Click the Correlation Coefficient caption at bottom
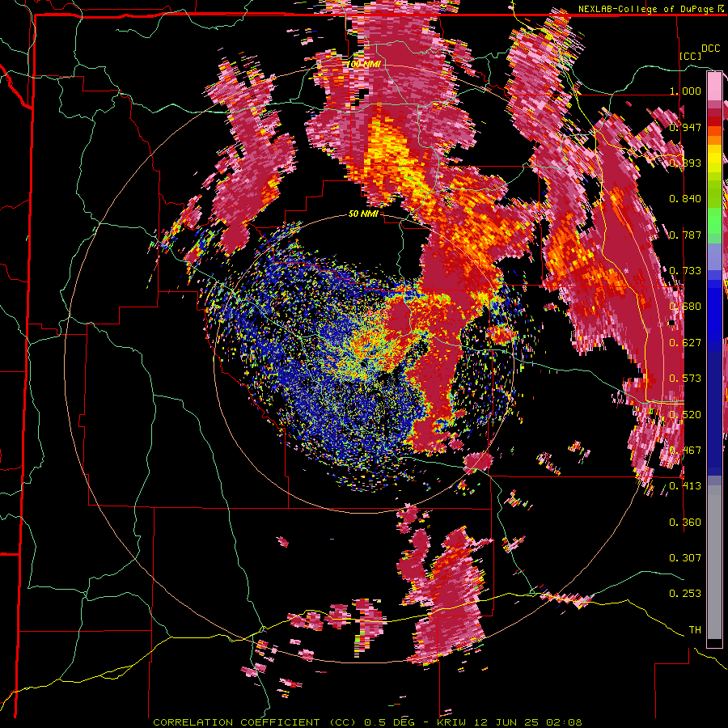Image resolution: width=728 pixels, height=728 pixels. 367,722
